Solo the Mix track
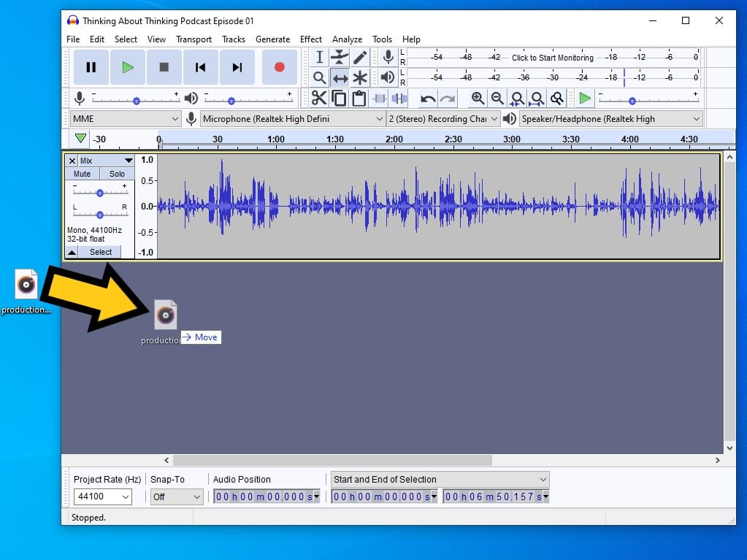 pyautogui.click(x=117, y=174)
